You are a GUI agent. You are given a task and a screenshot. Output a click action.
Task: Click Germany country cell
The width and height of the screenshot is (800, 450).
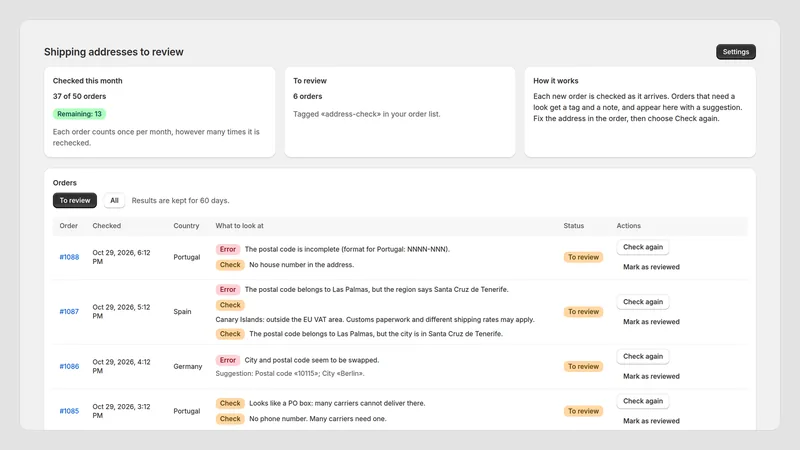pos(188,366)
